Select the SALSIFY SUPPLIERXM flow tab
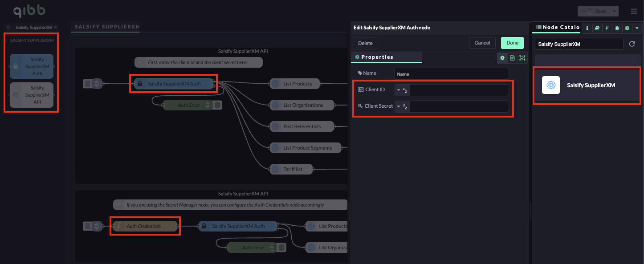 [x=106, y=27]
